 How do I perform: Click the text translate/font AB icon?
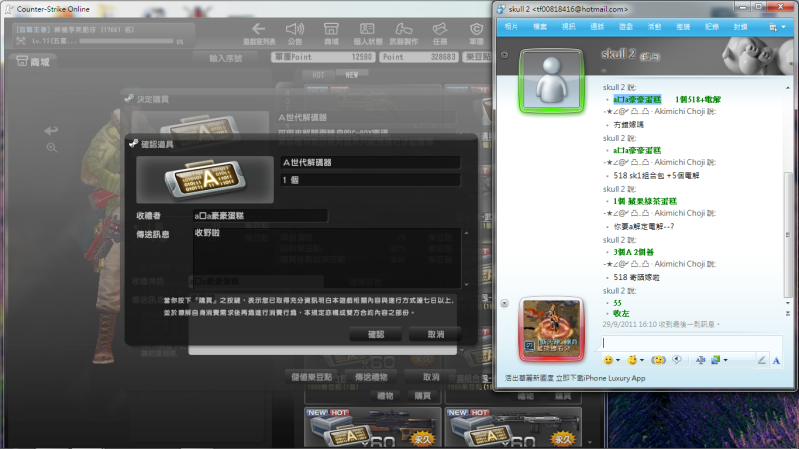click(x=701, y=360)
